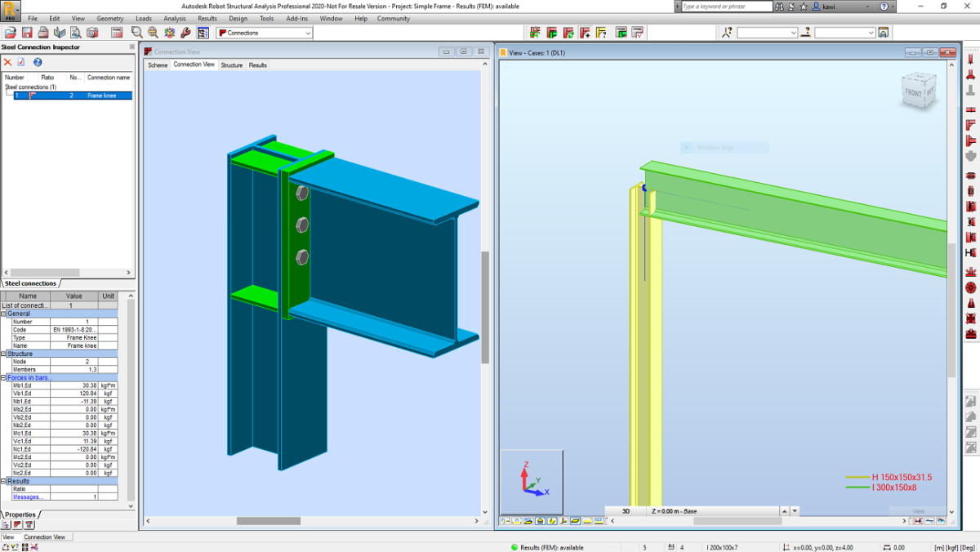The height and width of the screenshot is (552, 980).
Task: Open the Results tab of Connection View
Action: click(257, 65)
